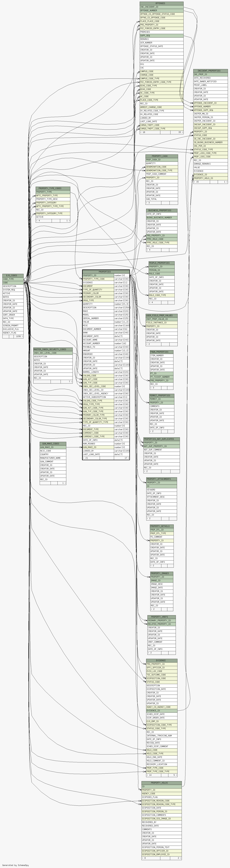Open the PROPERTIES_NOT_DUPLICATES table header
The image size is (230, 868).
[161, 439]
